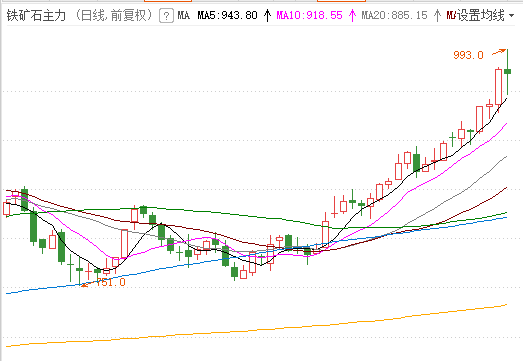Select the gray MA20:885.15 indicator value

pos(394,15)
